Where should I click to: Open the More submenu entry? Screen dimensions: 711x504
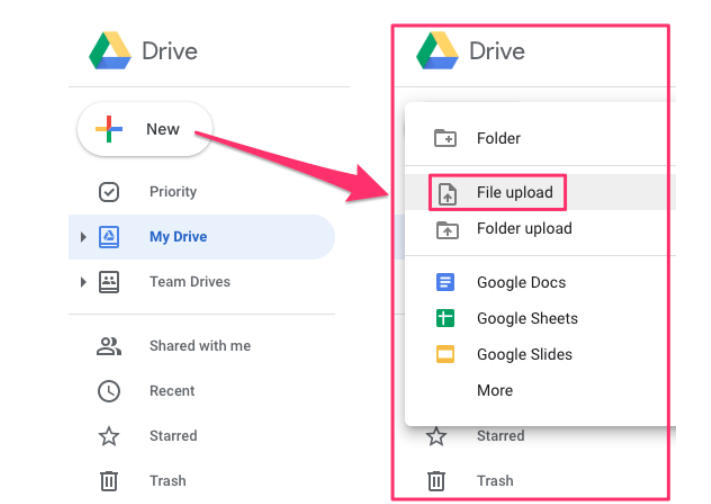point(495,391)
